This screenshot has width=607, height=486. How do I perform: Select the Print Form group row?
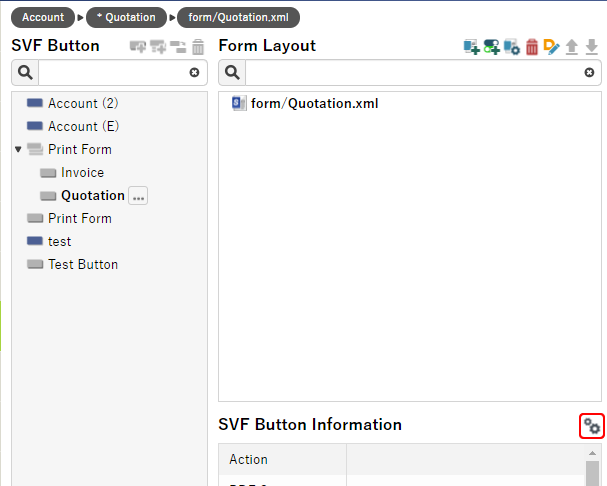pyautogui.click(x=80, y=149)
